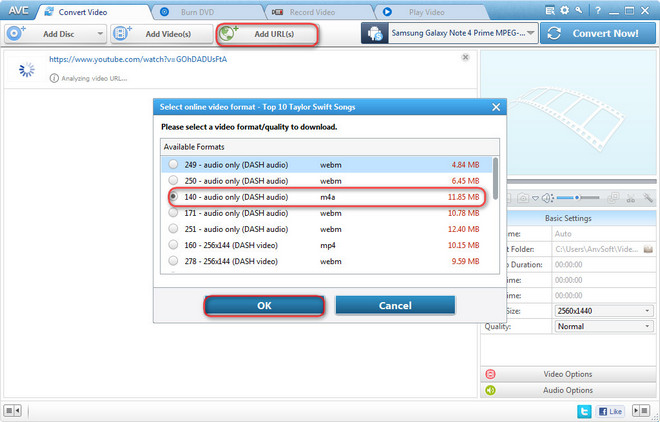Open the Twitter share icon
660x422 pixels.
[x=584, y=411]
